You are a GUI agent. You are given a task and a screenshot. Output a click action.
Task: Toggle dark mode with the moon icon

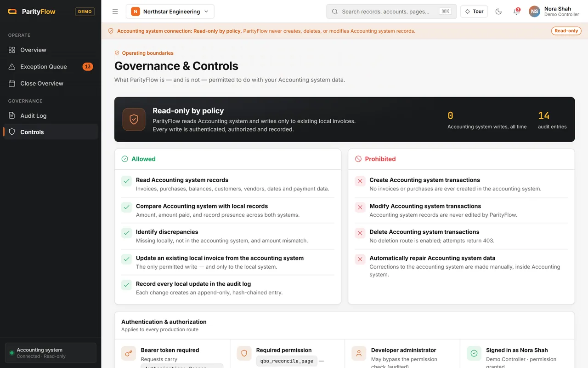tap(498, 11)
